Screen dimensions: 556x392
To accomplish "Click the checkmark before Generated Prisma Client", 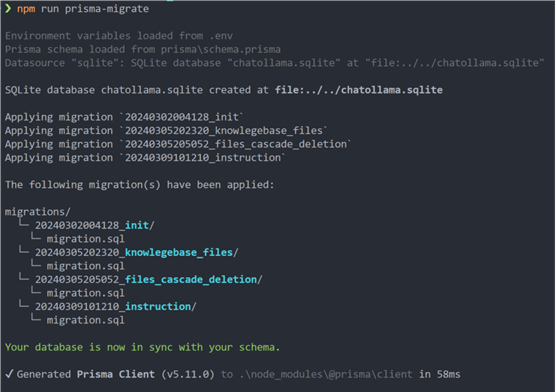I will tap(9, 374).
